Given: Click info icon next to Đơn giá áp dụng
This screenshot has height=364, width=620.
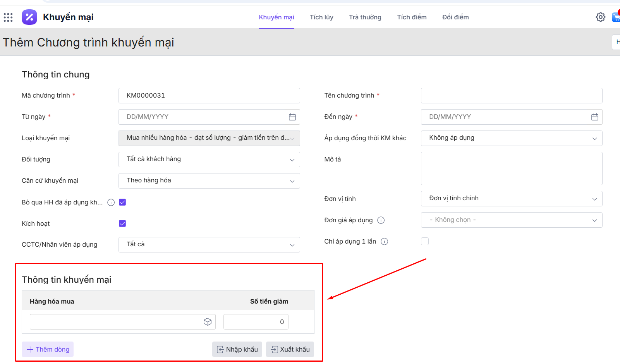Looking at the screenshot, I should click(381, 220).
